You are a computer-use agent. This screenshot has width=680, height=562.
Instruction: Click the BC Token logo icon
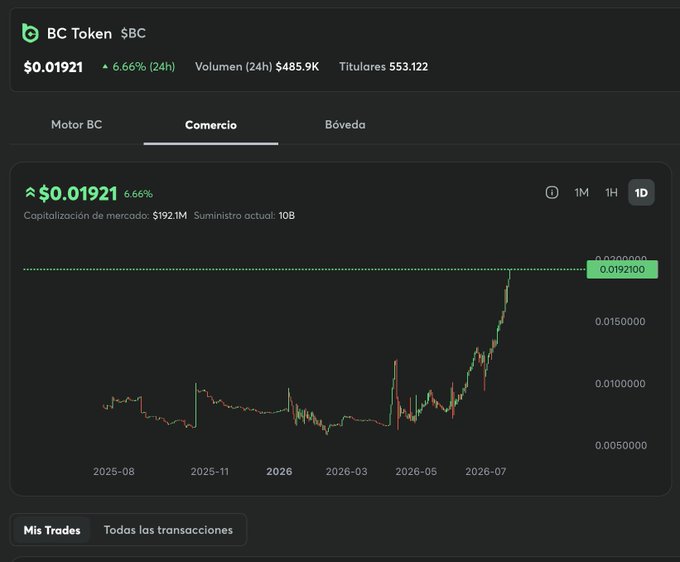30,33
